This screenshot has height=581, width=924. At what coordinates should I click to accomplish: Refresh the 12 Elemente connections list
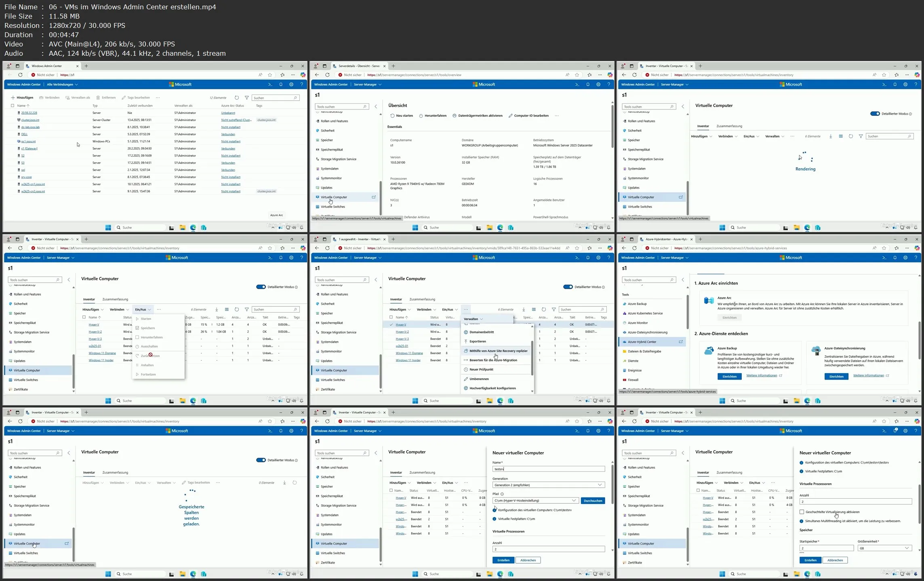click(237, 98)
